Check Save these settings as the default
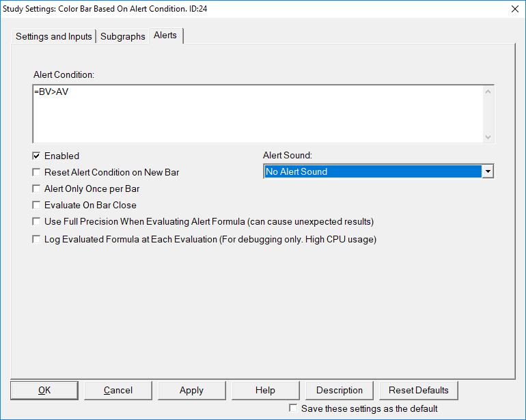This screenshot has height=420, width=526. click(293, 408)
